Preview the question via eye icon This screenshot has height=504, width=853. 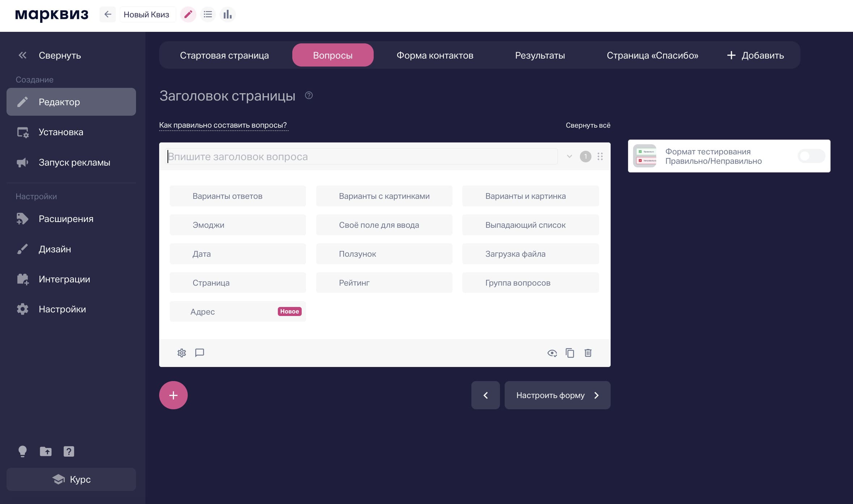click(552, 353)
